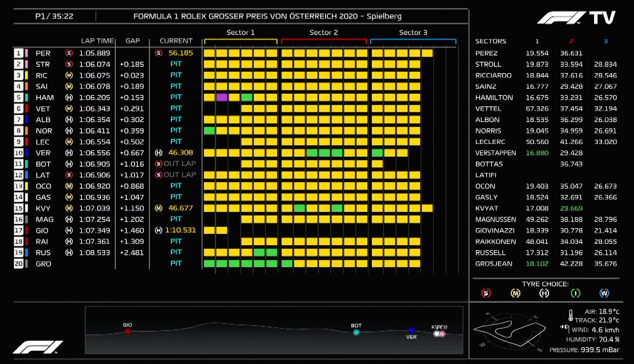Click position 1 driver PER
Viewport: 634px width, 364px height.
tap(43, 53)
